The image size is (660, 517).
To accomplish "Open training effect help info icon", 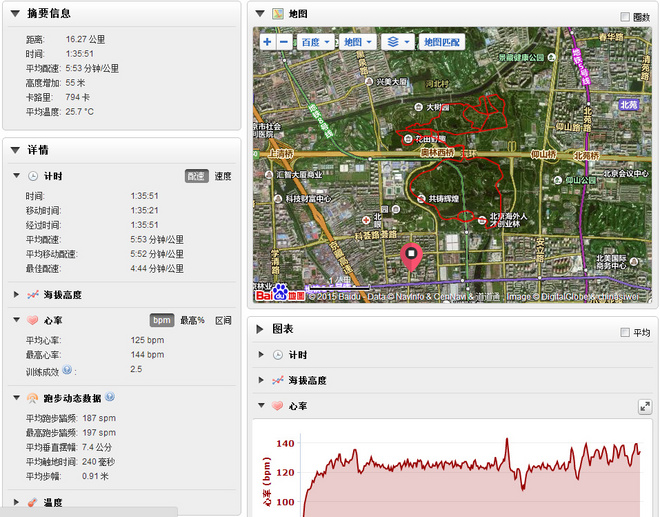I will click(x=67, y=370).
